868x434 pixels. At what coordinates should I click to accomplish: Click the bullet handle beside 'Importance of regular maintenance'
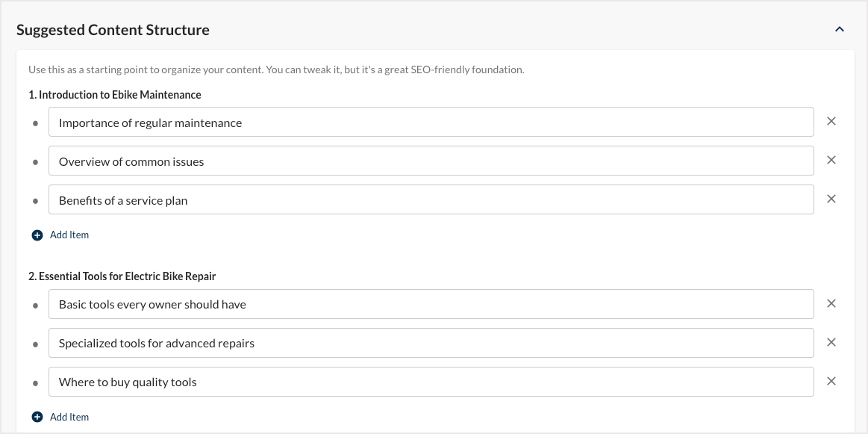tap(36, 121)
